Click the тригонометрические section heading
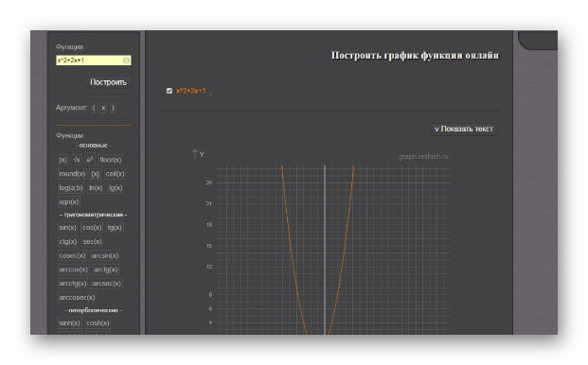The width and height of the screenshot is (588, 365). (x=94, y=215)
